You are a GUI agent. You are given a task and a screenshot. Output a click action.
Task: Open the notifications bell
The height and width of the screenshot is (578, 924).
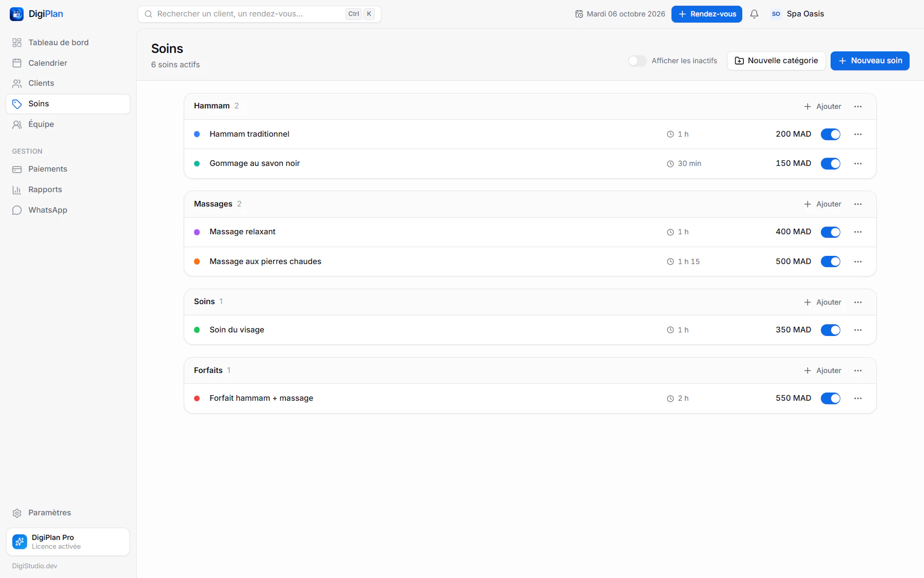pyautogui.click(x=754, y=14)
